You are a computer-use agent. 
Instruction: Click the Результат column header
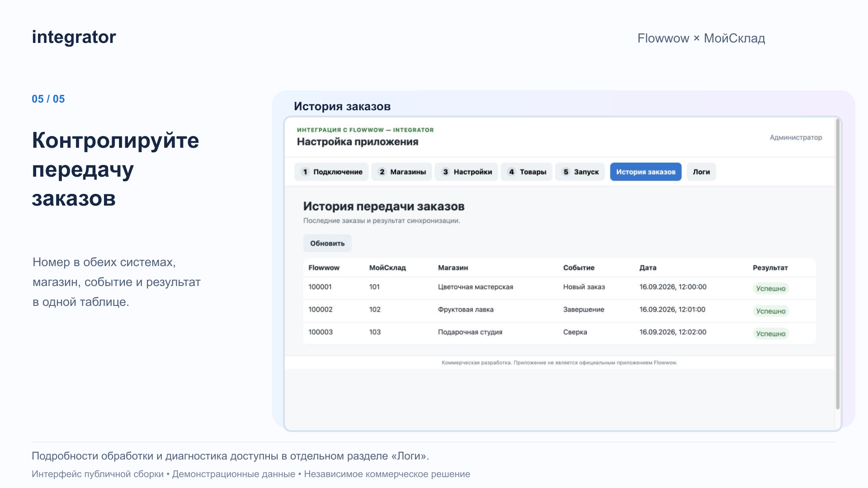770,267
